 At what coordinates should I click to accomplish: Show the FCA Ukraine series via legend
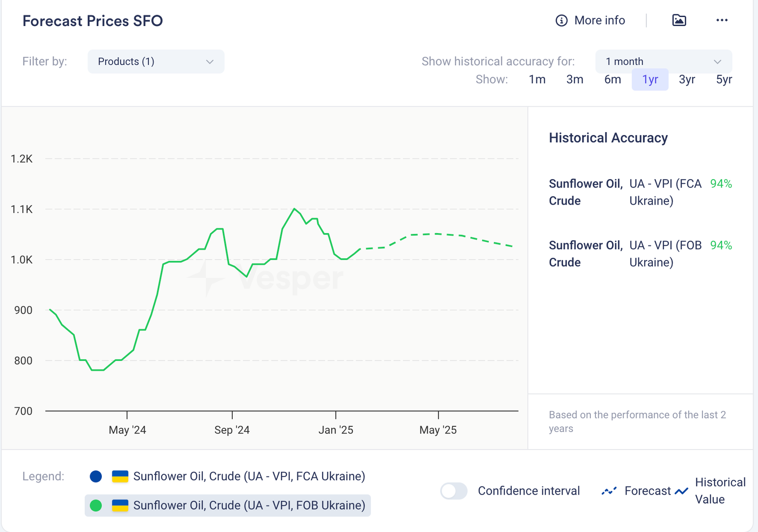pyautogui.click(x=249, y=476)
